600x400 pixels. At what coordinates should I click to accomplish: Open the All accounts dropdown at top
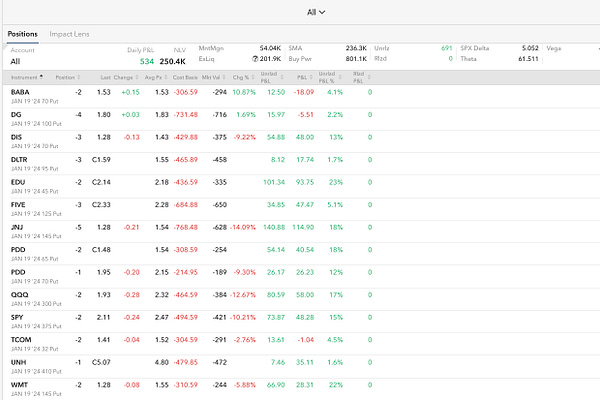pos(316,12)
